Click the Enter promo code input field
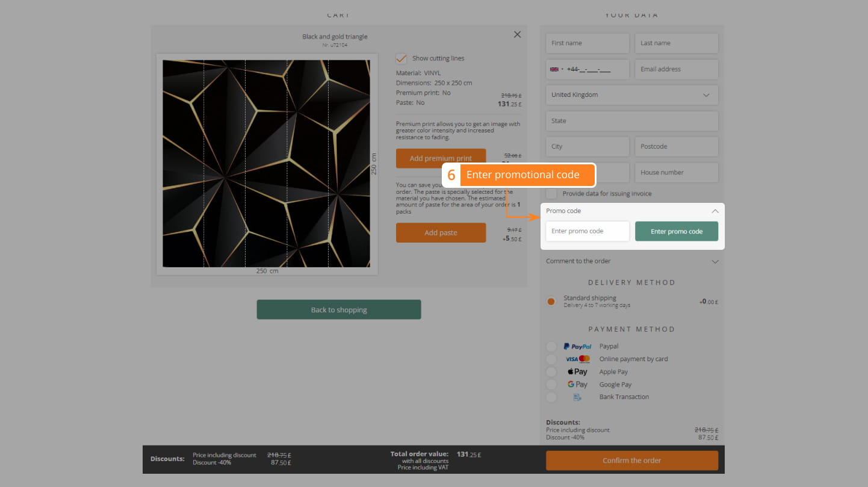This screenshot has height=487, width=868. coord(587,231)
